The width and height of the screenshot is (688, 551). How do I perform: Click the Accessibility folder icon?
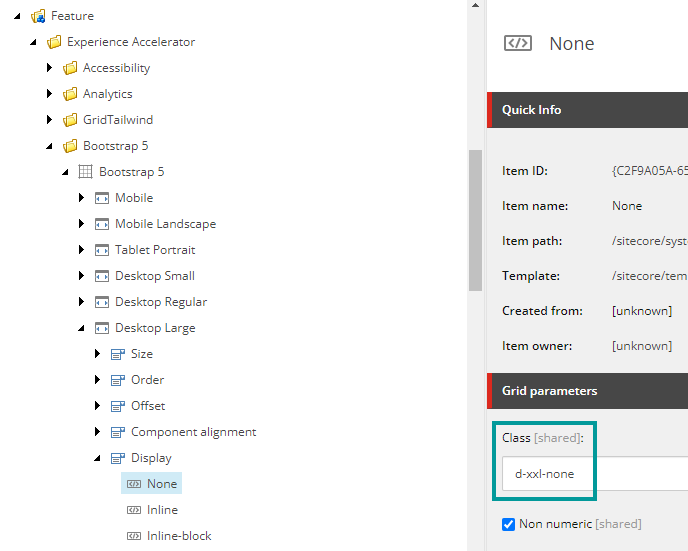(70, 68)
